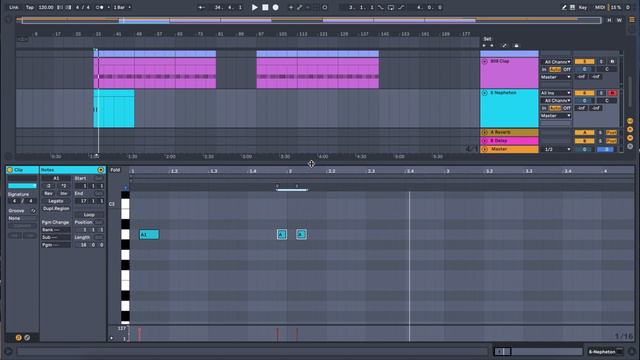
Task: Click Next Locator arrow under Set
Action: tap(492, 46)
